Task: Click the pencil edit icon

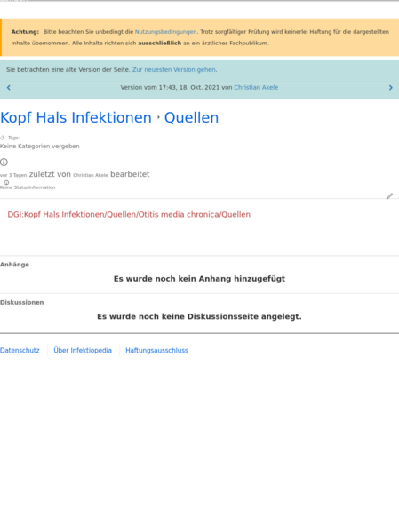Action: (389, 196)
